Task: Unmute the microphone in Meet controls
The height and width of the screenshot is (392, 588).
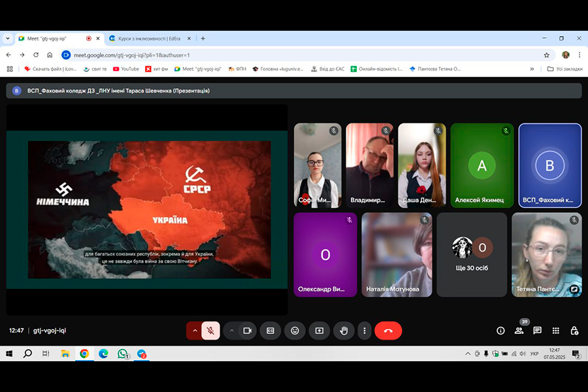Action: pyautogui.click(x=211, y=331)
